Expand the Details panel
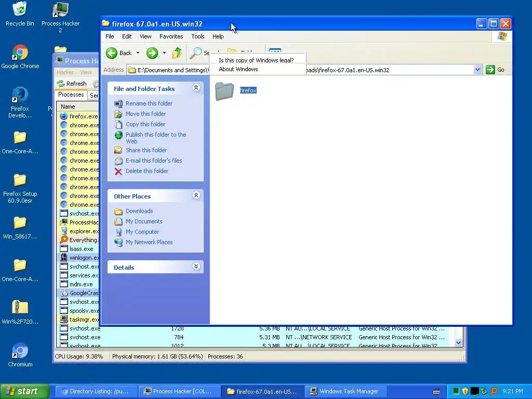The height and width of the screenshot is (399, 532). point(196,267)
